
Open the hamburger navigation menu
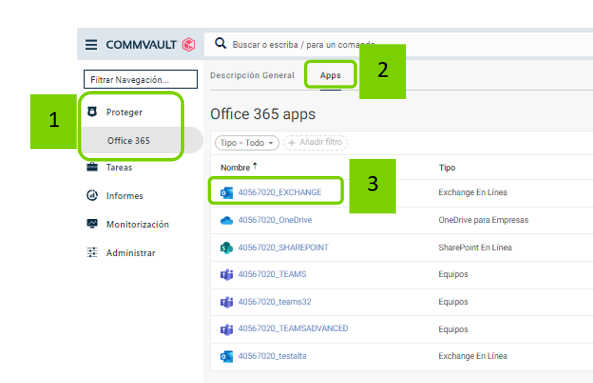point(91,45)
